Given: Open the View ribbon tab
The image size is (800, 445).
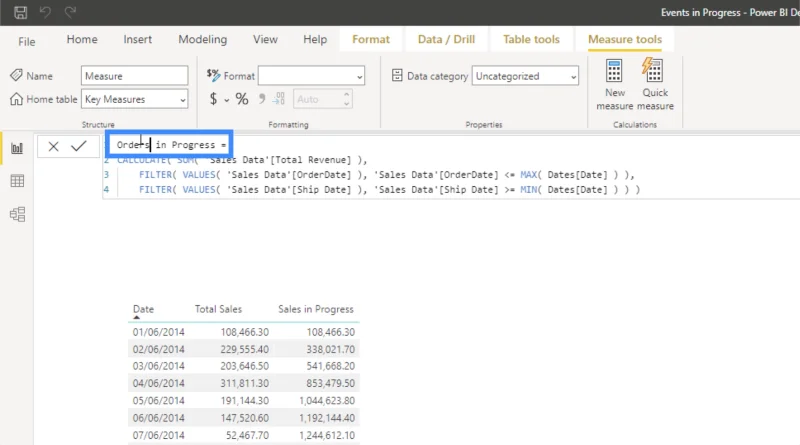Looking at the screenshot, I should [x=265, y=39].
